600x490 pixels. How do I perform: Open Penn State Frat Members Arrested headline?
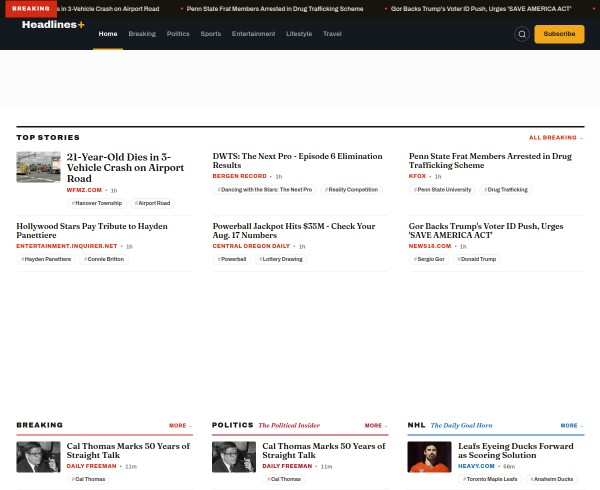[490, 161]
